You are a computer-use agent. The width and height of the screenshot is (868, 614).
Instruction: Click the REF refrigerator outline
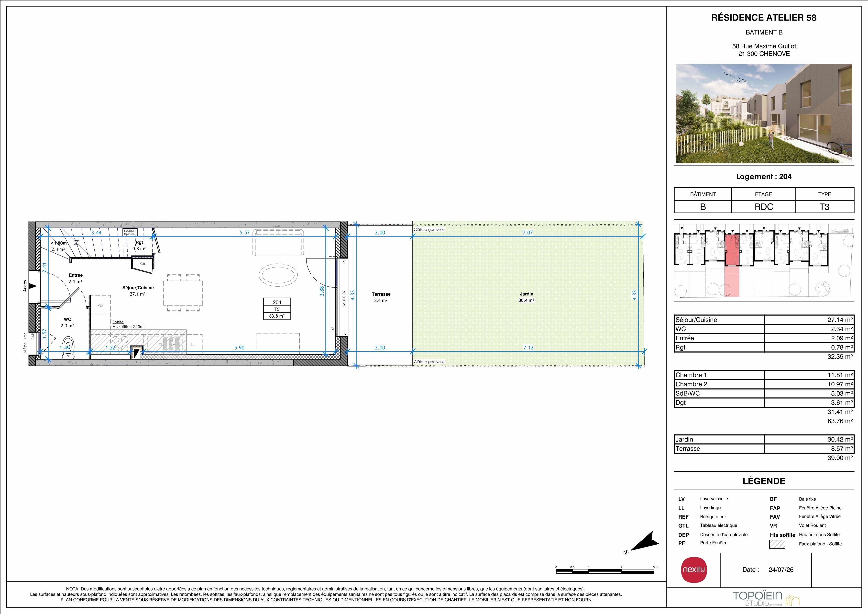tap(100, 305)
